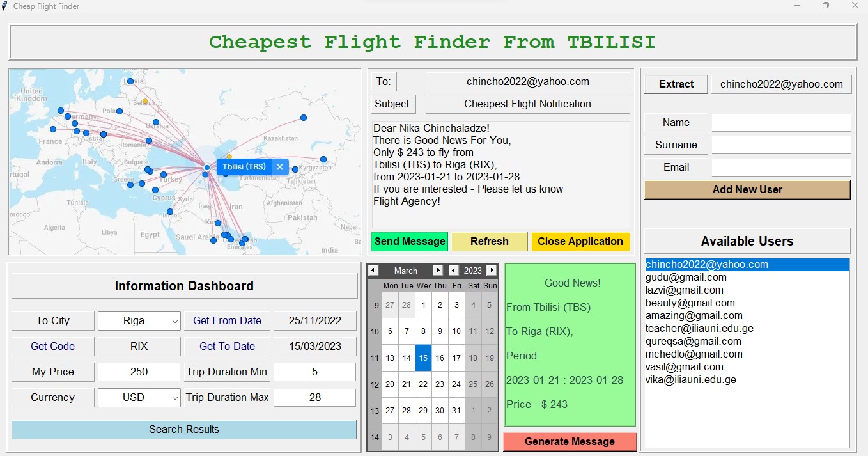The height and width of the screenshot is (456, 868).
Task: Click the next month arrow on calendar
Action: pyautogui.click(x=438, y=270)
